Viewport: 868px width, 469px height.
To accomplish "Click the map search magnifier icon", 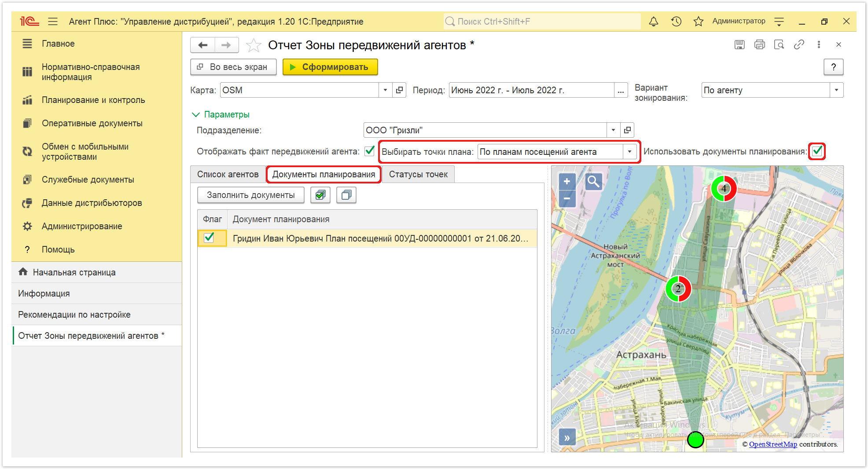I will (593, 181).
